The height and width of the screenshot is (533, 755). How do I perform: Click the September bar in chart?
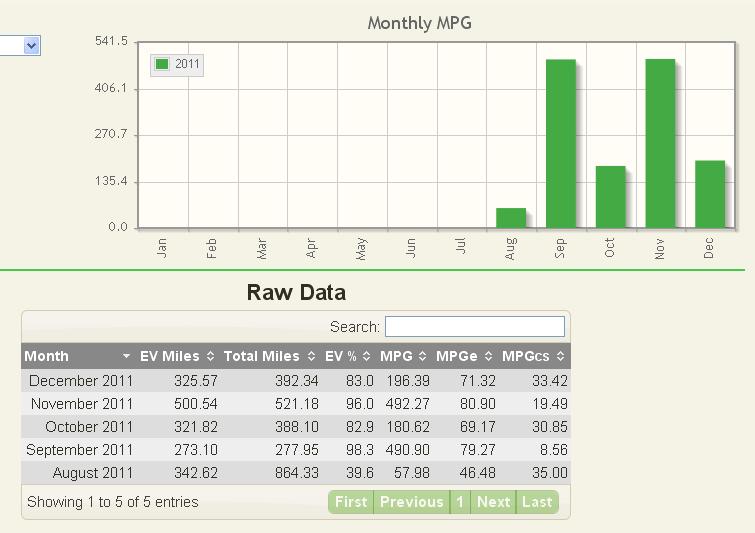[x=560, y=144]
